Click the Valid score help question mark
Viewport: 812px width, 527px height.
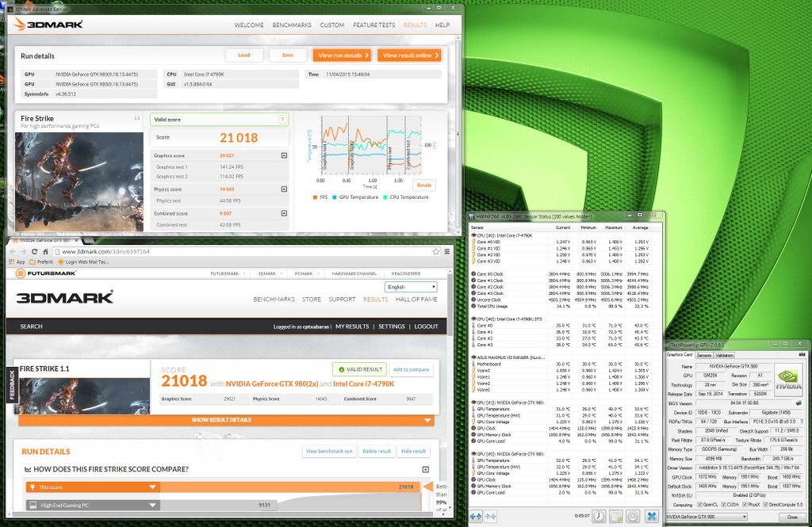(x=282, y=120)
